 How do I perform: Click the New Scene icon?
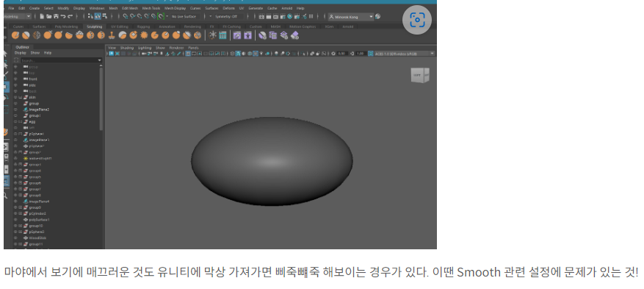[x=41, y=16]
